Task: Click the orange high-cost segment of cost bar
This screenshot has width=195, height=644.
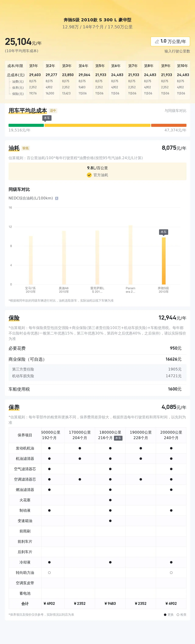Action: [169, 125]
